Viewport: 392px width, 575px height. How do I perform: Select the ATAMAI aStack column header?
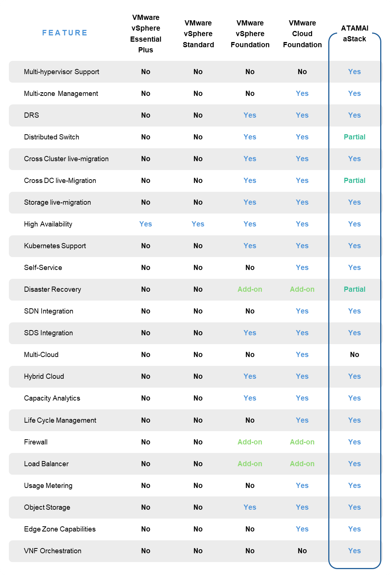tap(354, 34)
